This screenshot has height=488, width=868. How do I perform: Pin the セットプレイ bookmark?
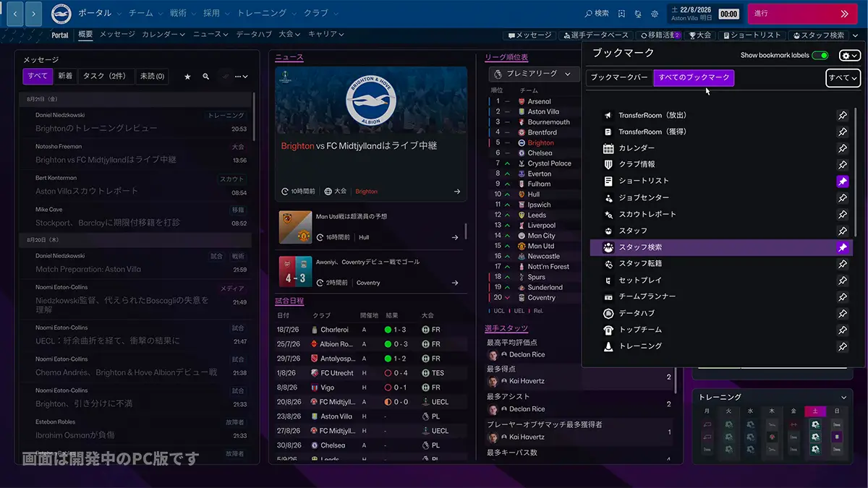click(x=843, y=281)
